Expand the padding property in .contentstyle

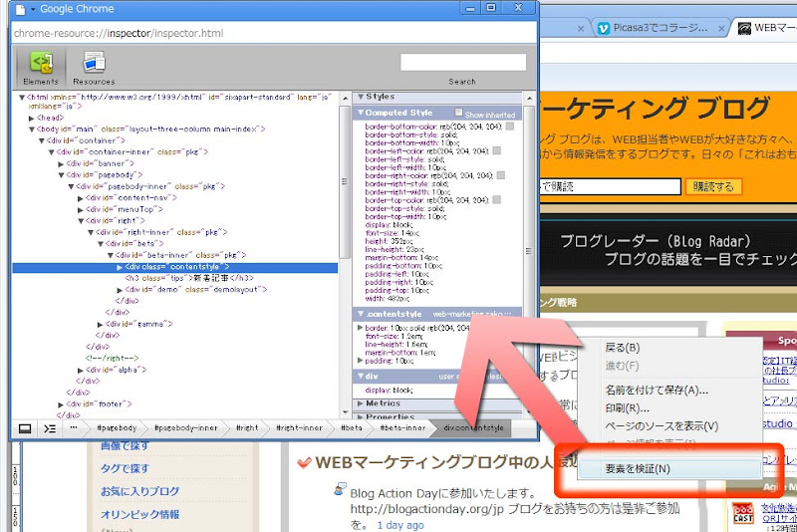click(361, 361)
